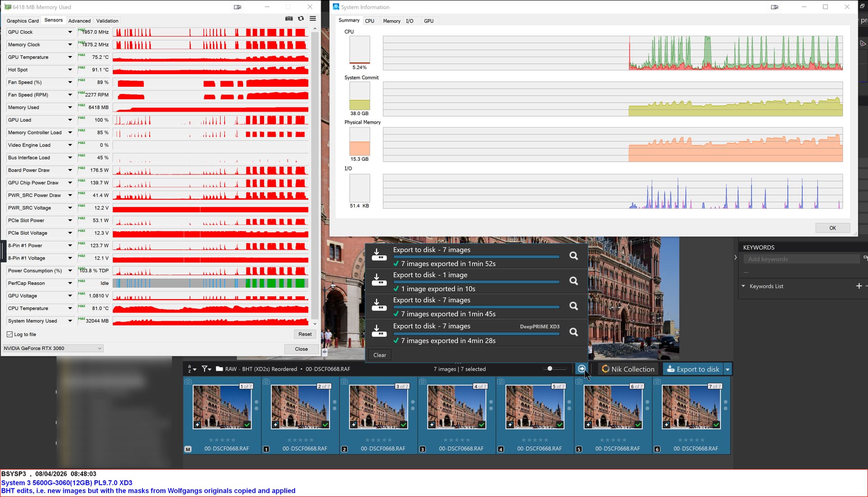
Task: Click the thumbnail size slider
Action: 550,369
